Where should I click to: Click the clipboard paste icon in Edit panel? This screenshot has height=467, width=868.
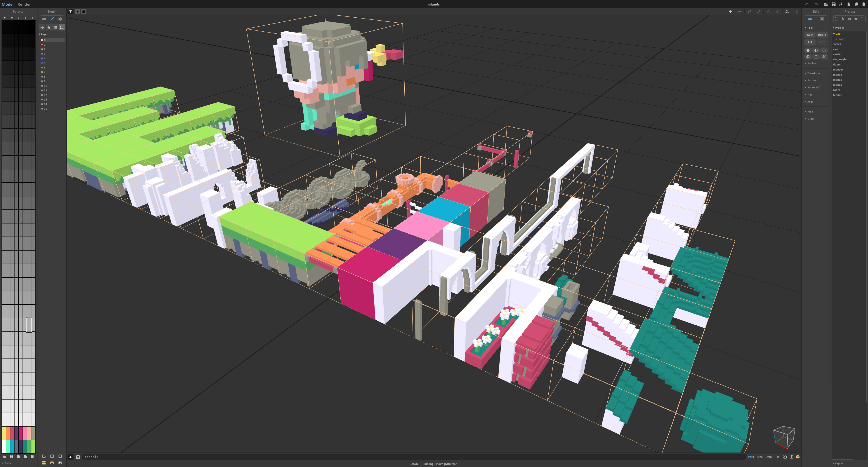tap(816, 56)
